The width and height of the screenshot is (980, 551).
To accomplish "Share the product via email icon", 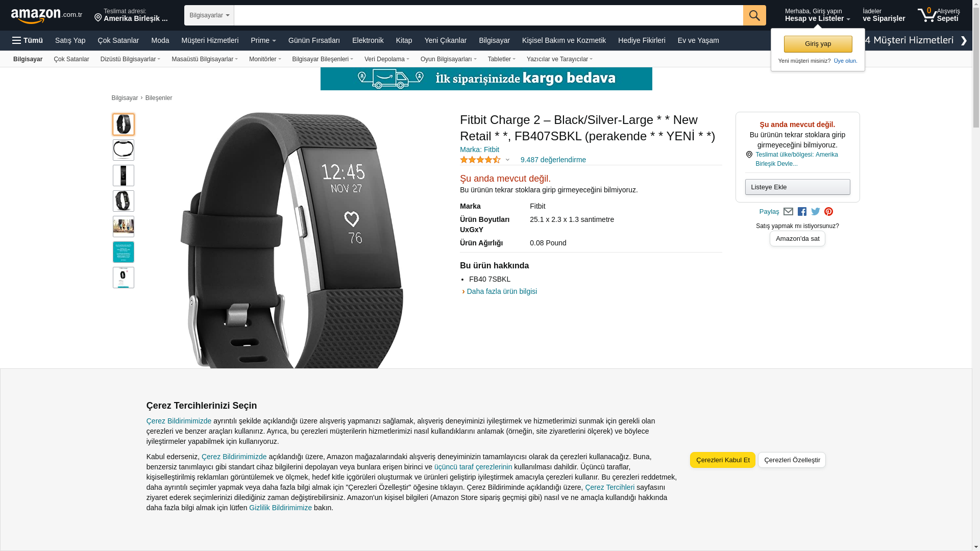I will 788,212.
